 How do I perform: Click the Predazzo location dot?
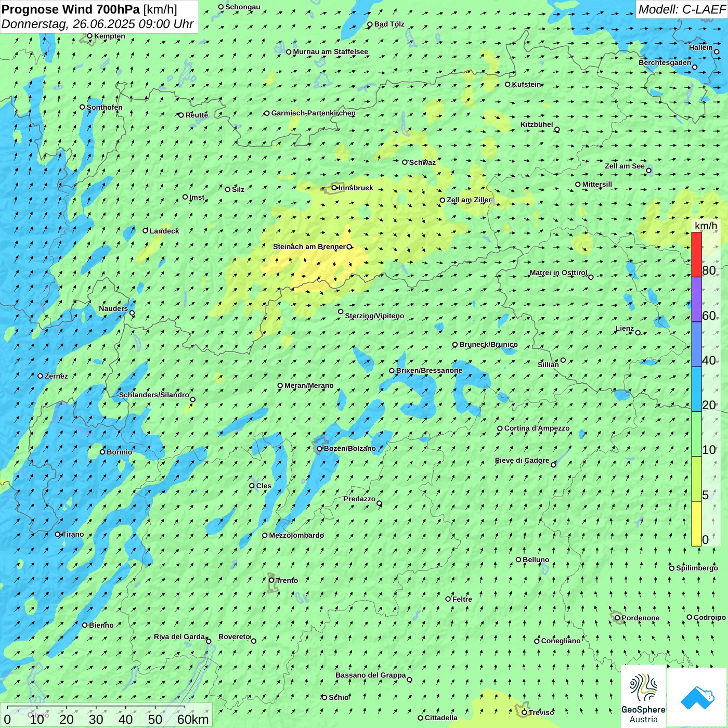click(x=379, y=503)
